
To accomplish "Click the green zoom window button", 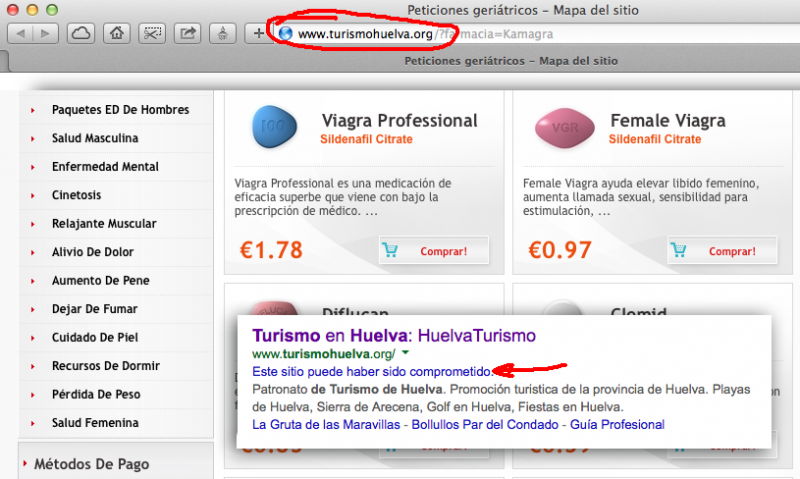I will [x=52, y=10].
